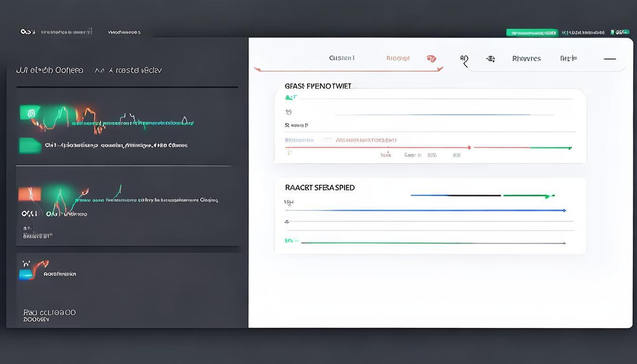Click the orange square icon in second chart panel

[29, 194]
